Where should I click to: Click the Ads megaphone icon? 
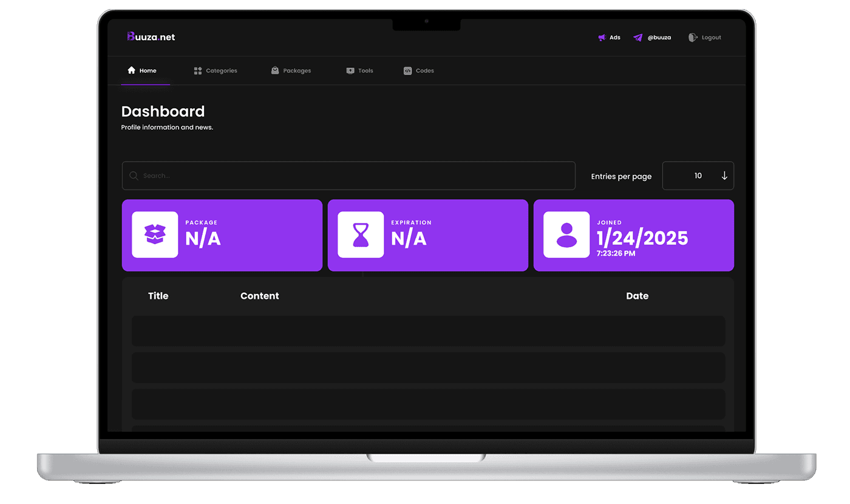pyautogui.click(x=602, y=38)
